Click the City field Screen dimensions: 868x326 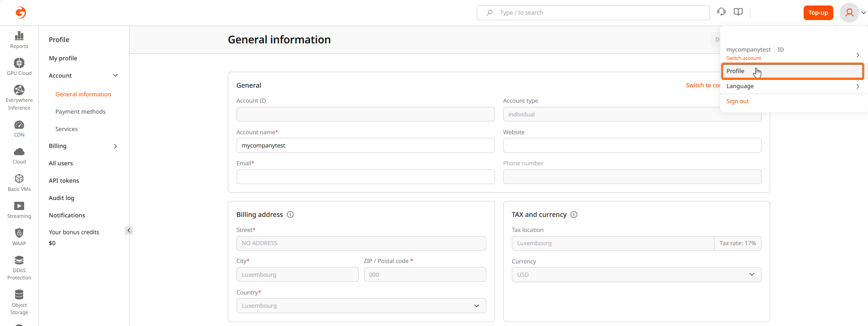pyautogui.click(x=298, y=275)
